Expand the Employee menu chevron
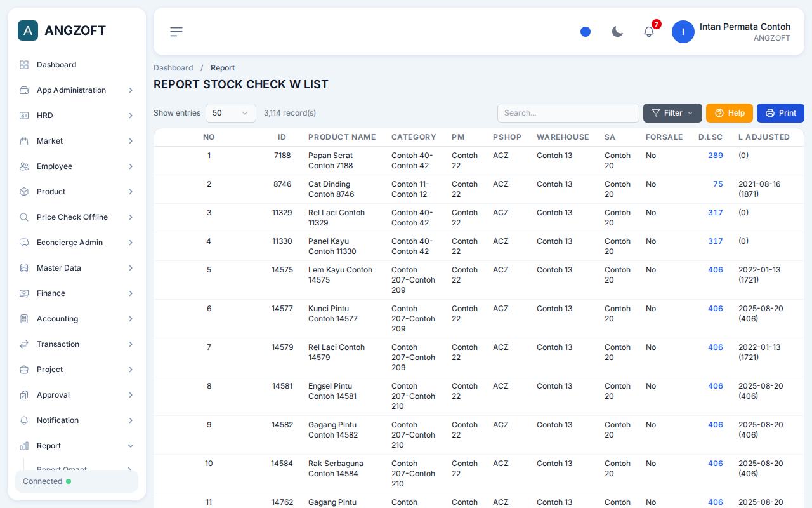 pos(131,166)
